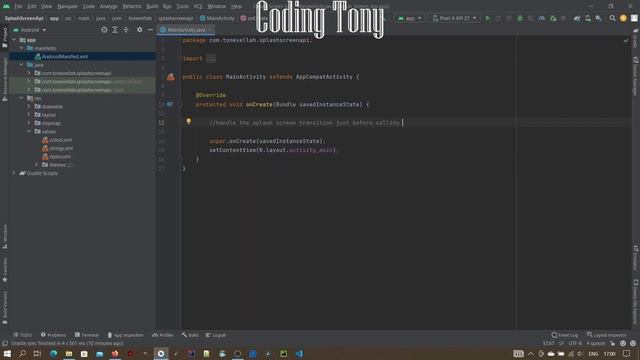Expand the themes folder
Image resolution: width=640 pixels, height=360 pixels.
coord(36,165)
